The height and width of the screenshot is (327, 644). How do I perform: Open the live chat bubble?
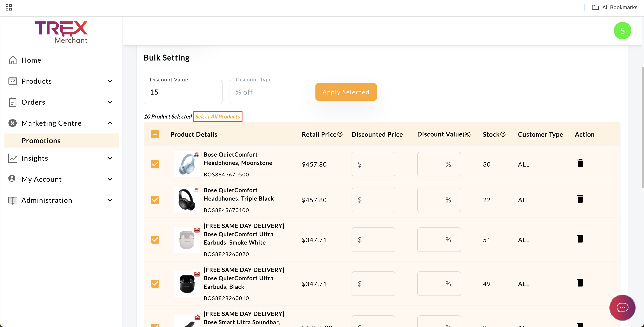coord(622,308)
